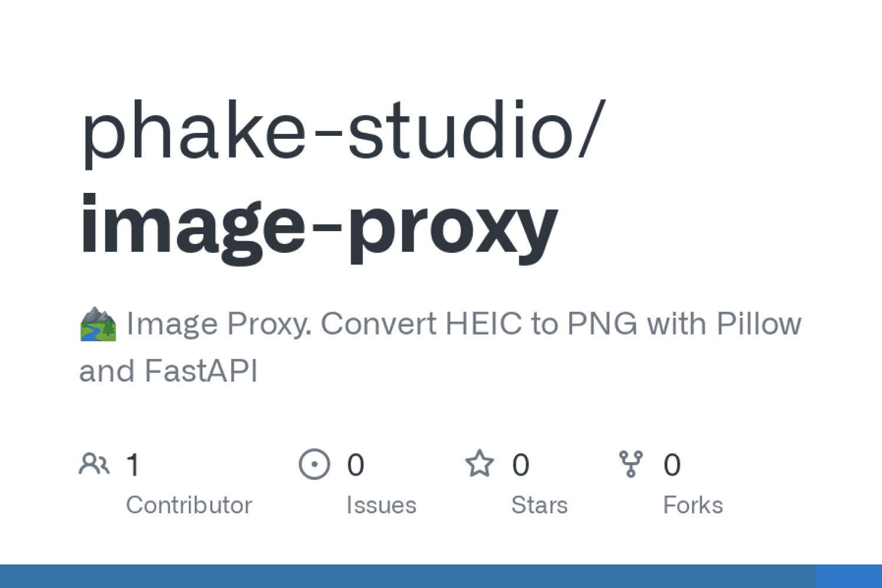Select the Issues label

click(x=381, y=505)
